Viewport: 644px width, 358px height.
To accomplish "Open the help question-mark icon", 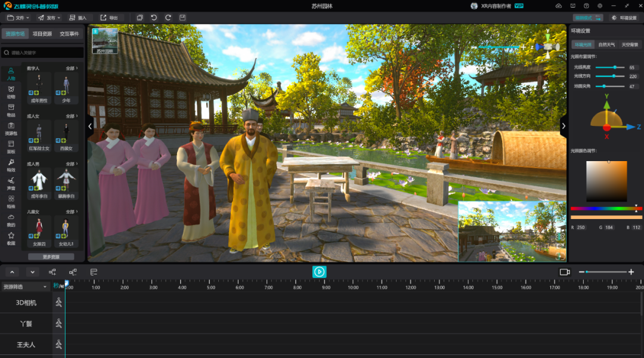I will 586,6.
